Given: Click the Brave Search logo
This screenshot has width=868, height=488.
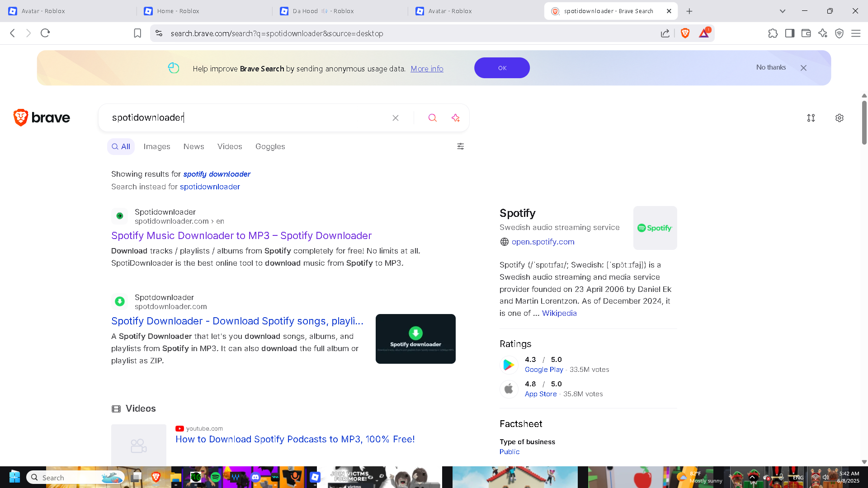Looking at the screenshot, I should (x=42, y=117).
